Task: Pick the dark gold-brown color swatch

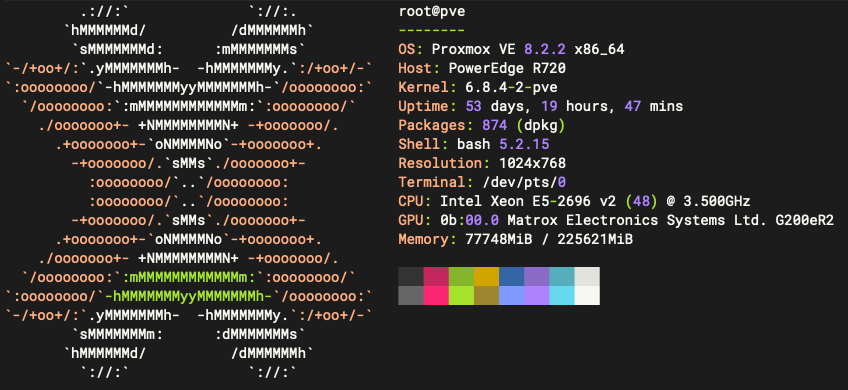Action: point(487,295)
